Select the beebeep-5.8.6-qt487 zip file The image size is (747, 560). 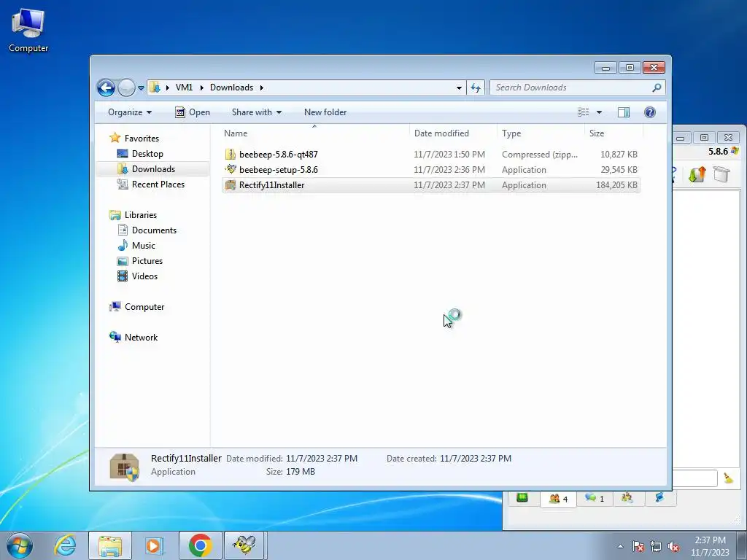tap(430, 155)
